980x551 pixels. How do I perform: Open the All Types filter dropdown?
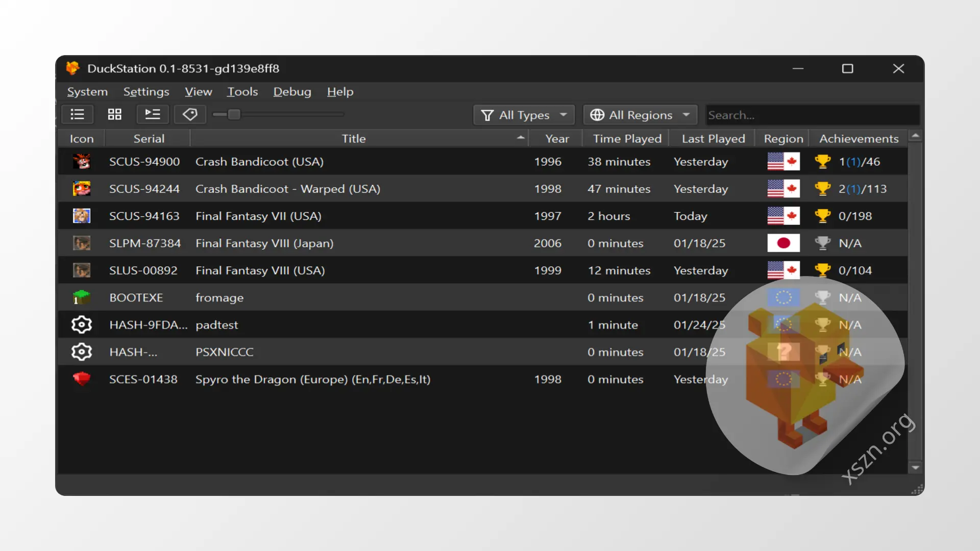pyautogui.click(x=524, y=115)
